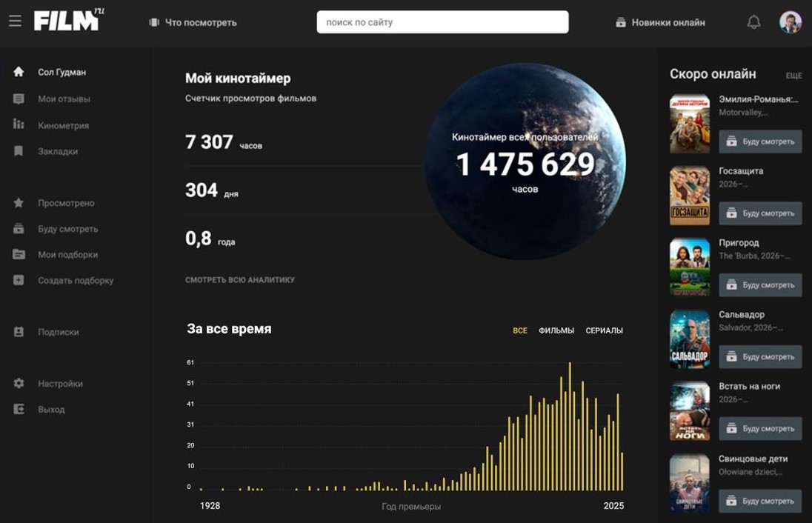This screenshot has height=523, width=812.
Task: Click the Создать подборку plus icon
Action: [x=19, y=281]
